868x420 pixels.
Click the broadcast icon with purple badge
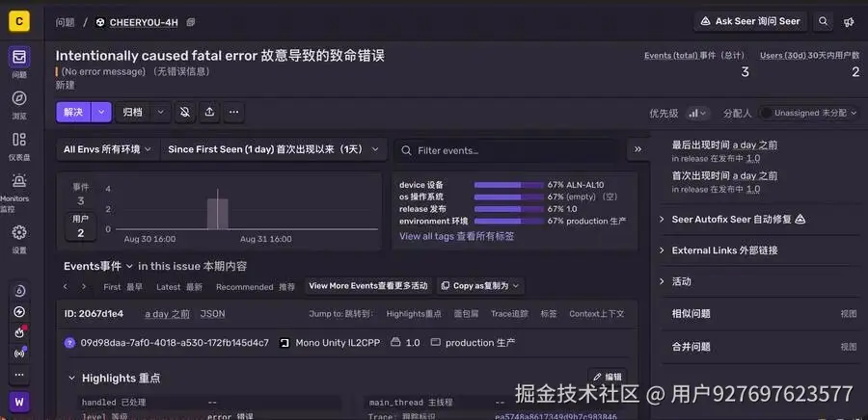click(x=19, y=354)
